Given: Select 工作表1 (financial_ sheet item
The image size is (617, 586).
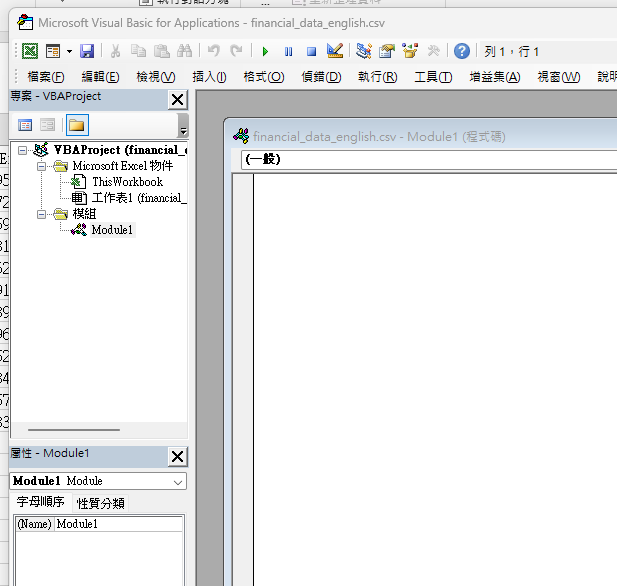Looking at the screenshot, I should pos(139,198).
